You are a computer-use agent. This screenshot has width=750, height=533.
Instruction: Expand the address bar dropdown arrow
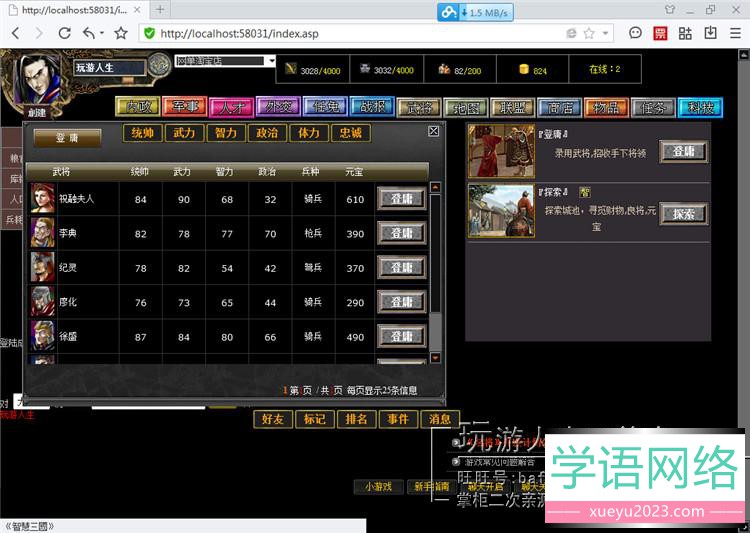click(x=605, y=33)
